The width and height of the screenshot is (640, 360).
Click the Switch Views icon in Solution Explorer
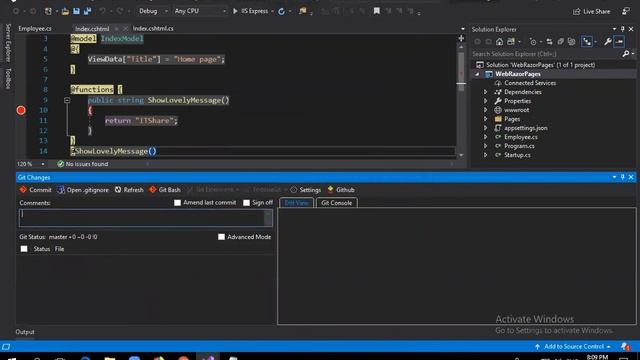click(x=511, y=42)
